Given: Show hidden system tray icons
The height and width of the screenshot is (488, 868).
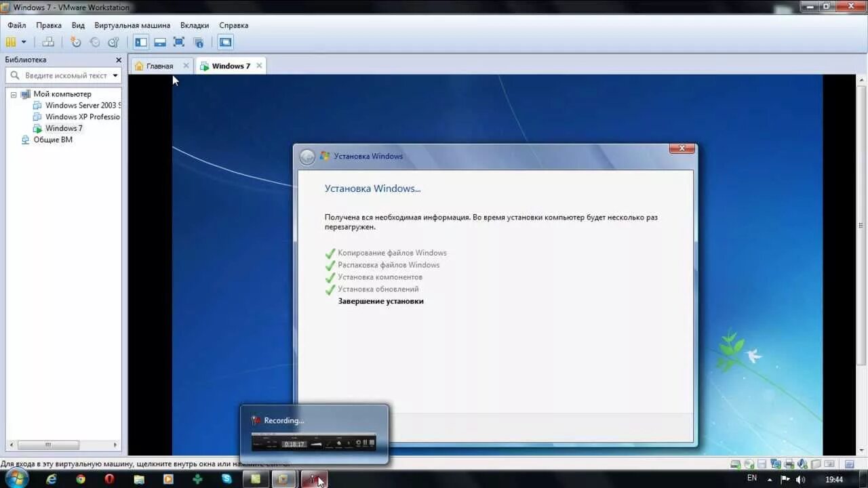Looking at the screenshot, I should click(x=770, y=479).
